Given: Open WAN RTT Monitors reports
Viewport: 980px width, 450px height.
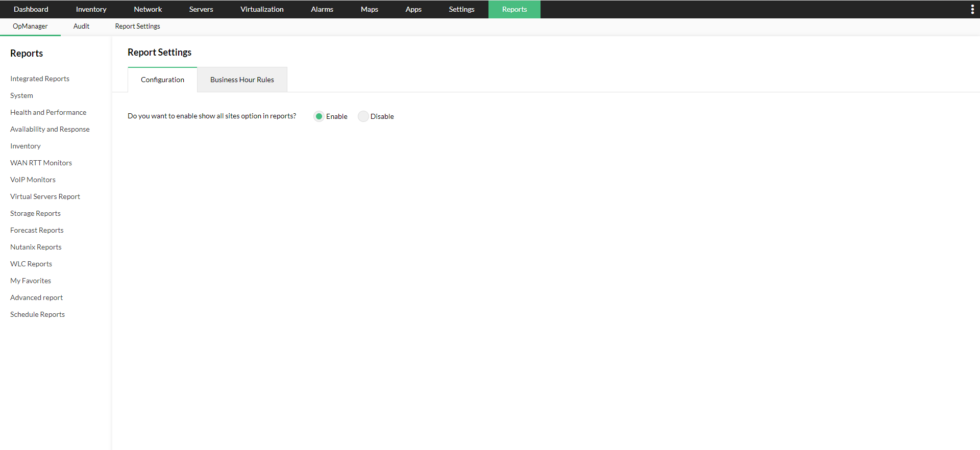Looking at the screenshot, I should point(41,163).
